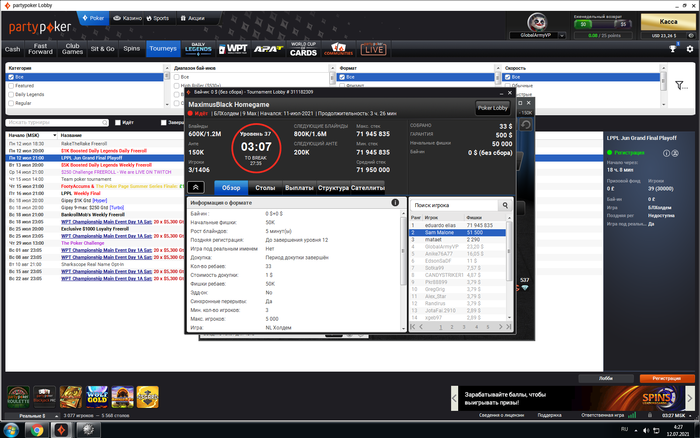Open the WPT tournaments icon
The height and width of the screenshot is (438, 700).
pos(233,49)
